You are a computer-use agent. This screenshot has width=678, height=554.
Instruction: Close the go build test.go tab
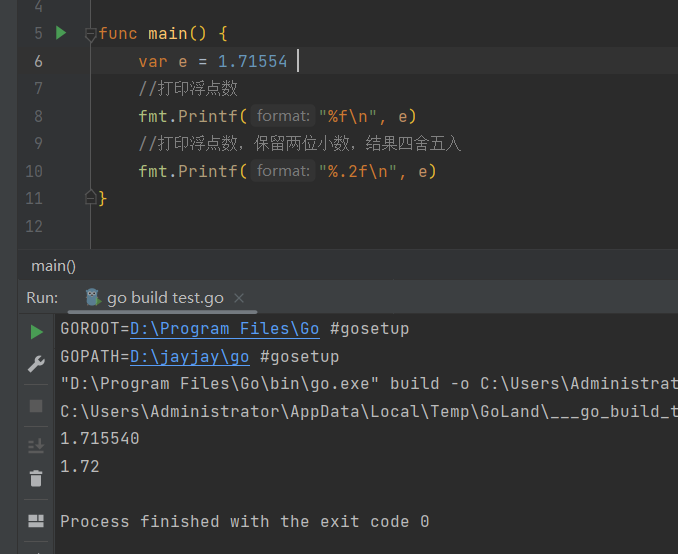[x=239, y=298]
